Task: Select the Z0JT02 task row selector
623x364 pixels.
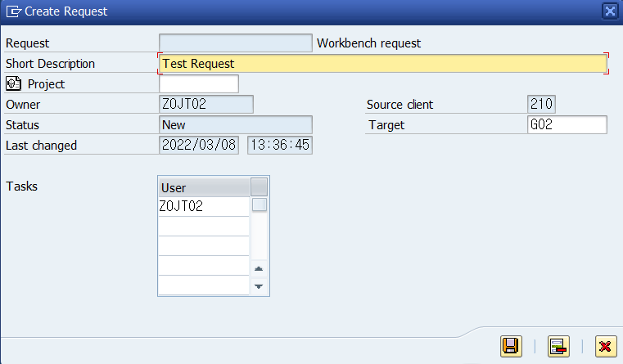Action: tap(260, 205)
